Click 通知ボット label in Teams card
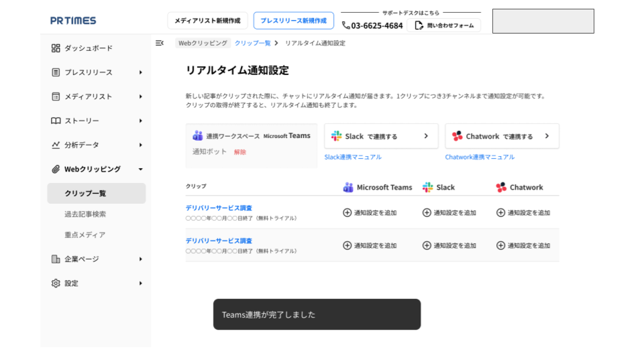Image resolution: width=644 pixels, height=362 pixels. pos(209,152)
